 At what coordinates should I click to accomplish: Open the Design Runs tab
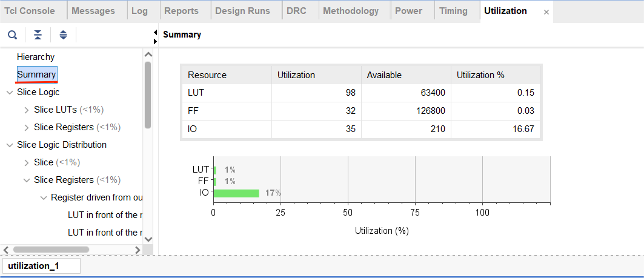click(x=242, y=11)
